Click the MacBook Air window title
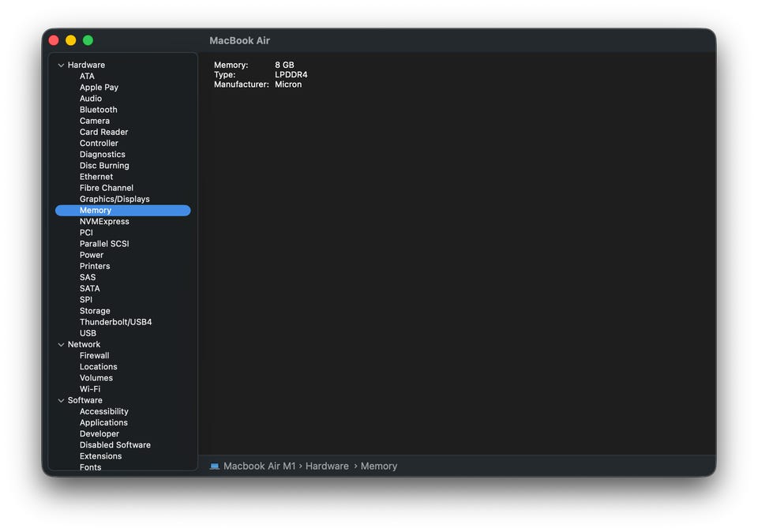The image size is (758, 532). 239,41
